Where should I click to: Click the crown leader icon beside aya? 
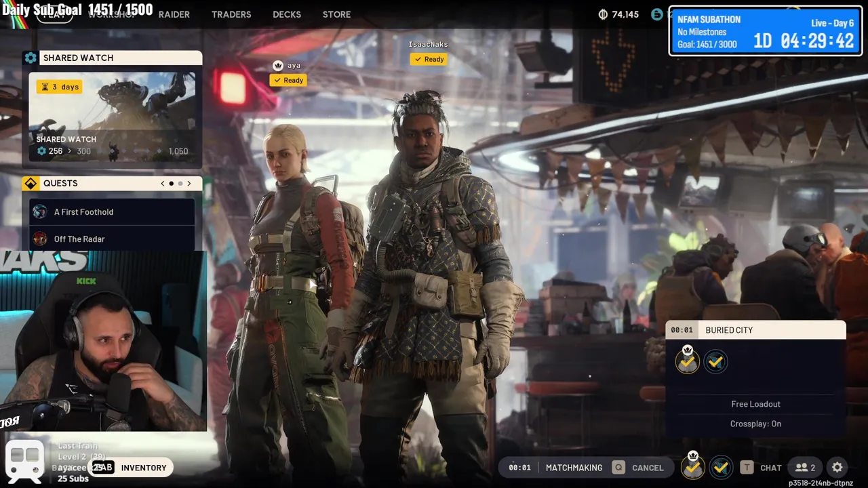tap(277, 65)
